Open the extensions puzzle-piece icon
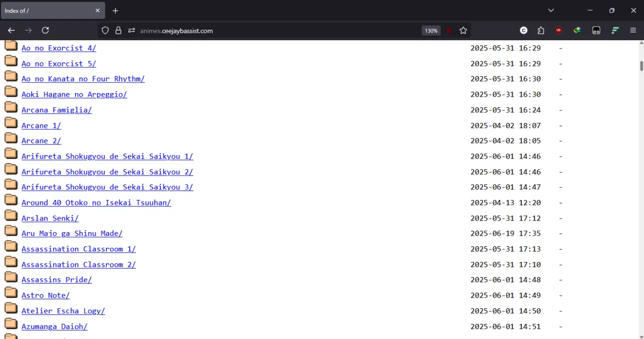Screen dimensions: 644x339 point(541,31)
